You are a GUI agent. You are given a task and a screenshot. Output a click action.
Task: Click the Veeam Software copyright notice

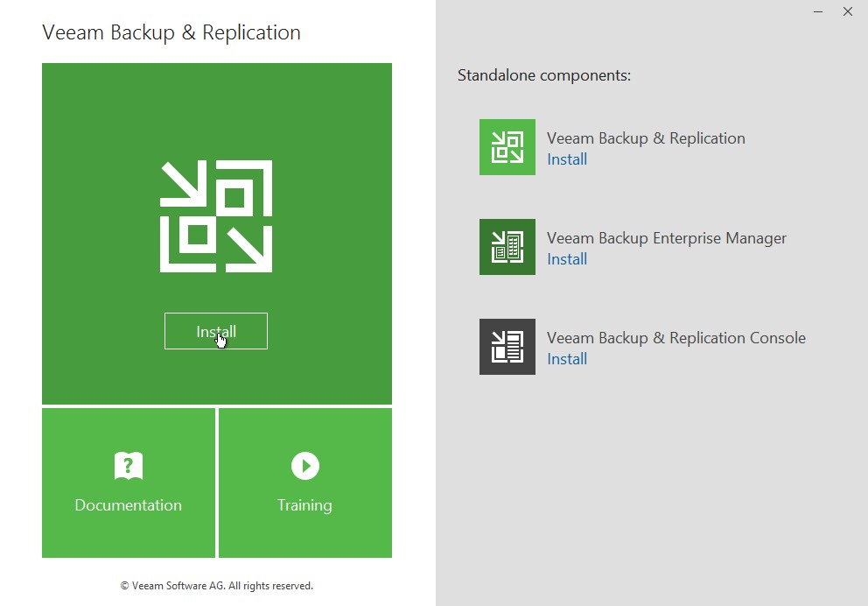pos(216,586)
